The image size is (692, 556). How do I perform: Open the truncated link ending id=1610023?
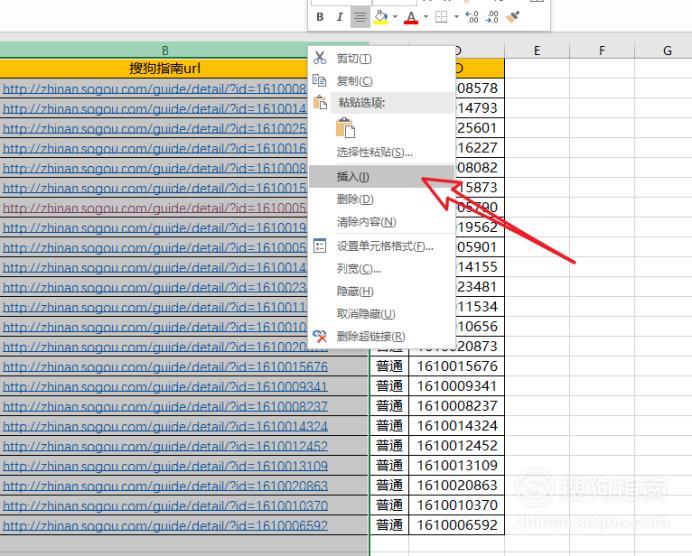[x=154, y=287]
